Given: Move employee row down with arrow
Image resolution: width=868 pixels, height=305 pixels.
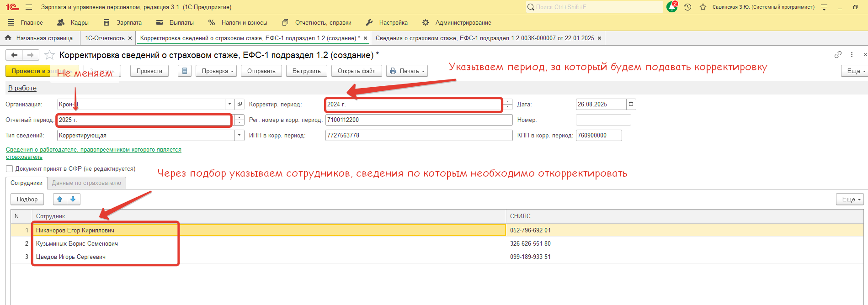Looking at the screenshot, I should point(73,199).
